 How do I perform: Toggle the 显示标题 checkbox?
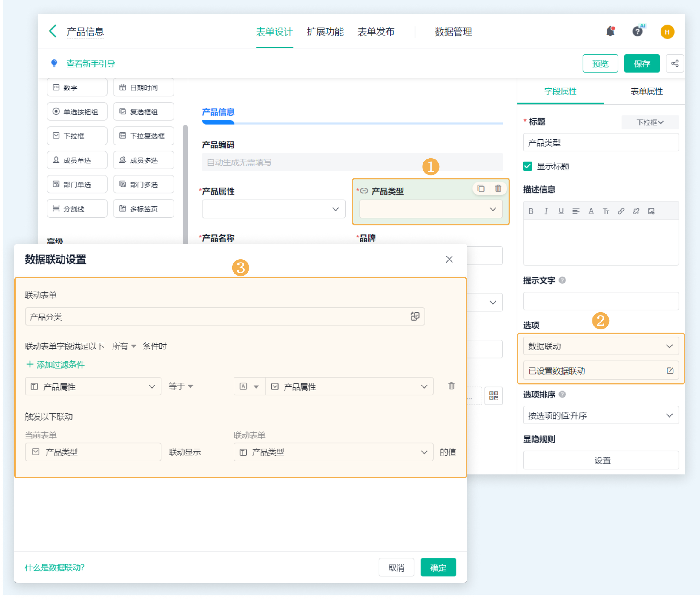[528, 166]
